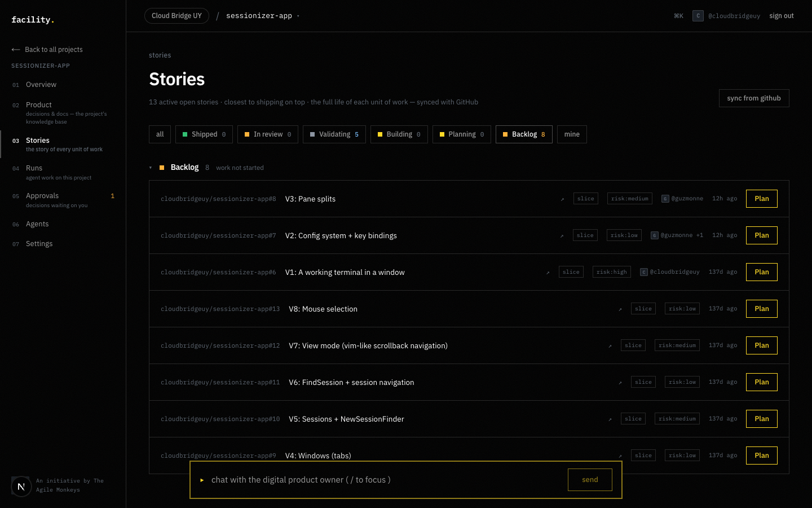The height and width of the screenshot is (508, 812).
Task: Click the facility logo
Action: (x=33, y=20)
